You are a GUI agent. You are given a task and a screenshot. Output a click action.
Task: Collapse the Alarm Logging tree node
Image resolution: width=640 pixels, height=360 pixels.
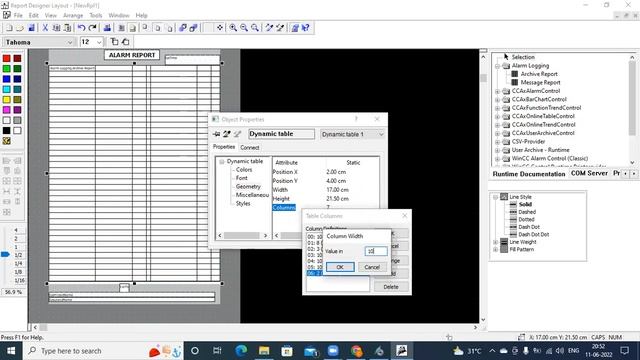point(497,66)
